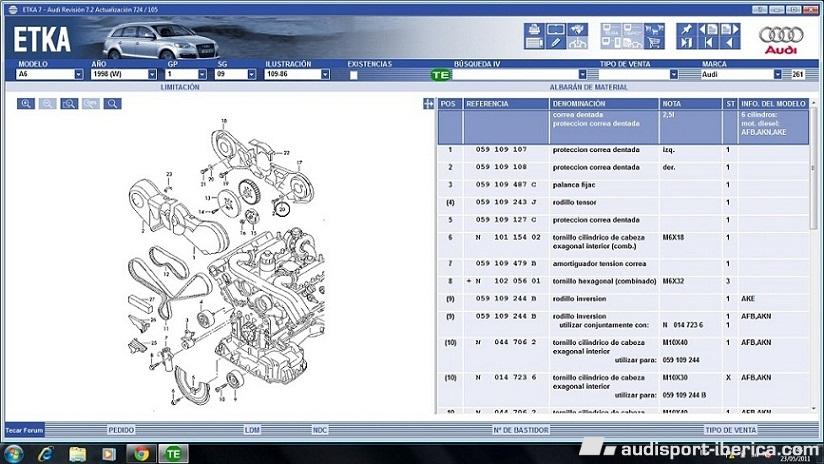Click the last plain magnifier icon

pyautogui.click(x=112, y=104)
